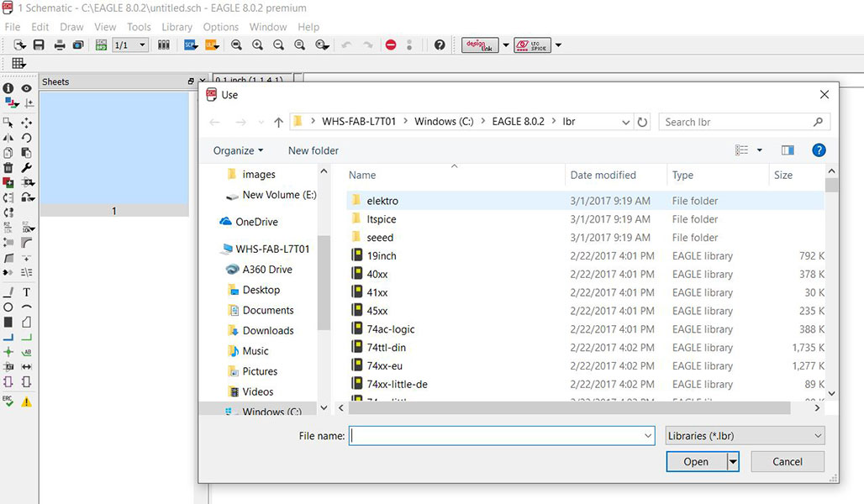
Task: Click the Search lbr box
Action: tap(744, 122)
